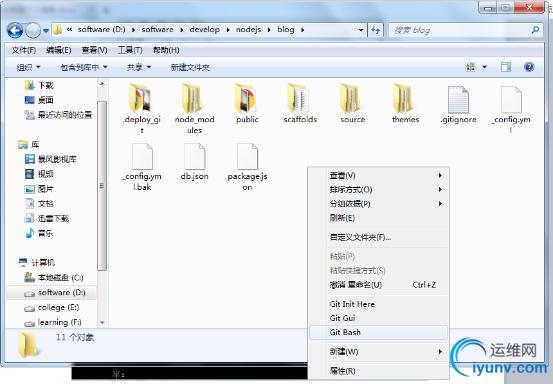Select the themes folder
The image size is (553, 384).
click(406, 104)
